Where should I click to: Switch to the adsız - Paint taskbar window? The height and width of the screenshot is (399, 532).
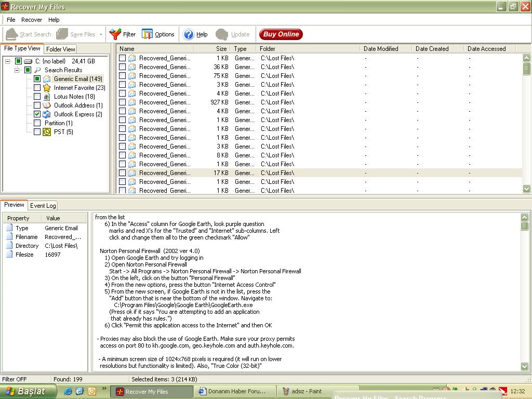(318, 391)
